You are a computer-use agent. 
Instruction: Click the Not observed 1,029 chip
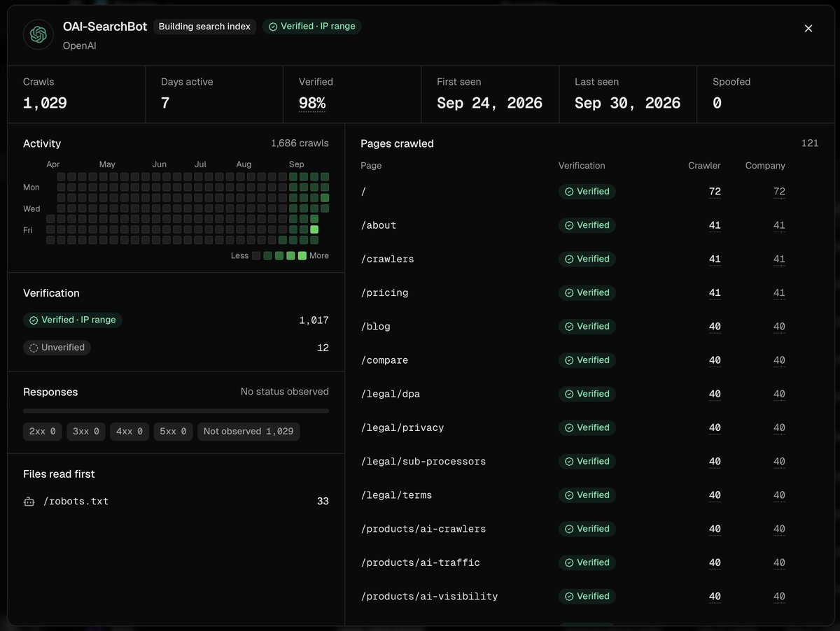click(x=248, y=432)
